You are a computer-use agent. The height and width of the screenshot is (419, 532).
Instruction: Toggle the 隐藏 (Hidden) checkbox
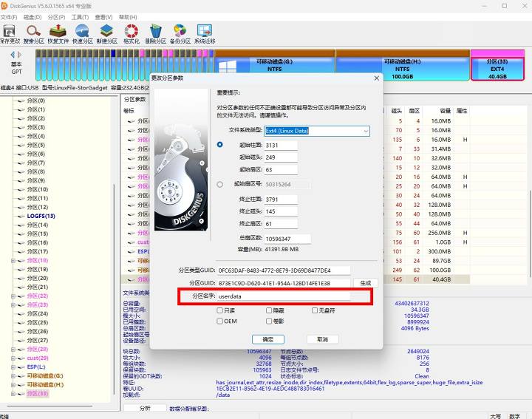(269, 310)
